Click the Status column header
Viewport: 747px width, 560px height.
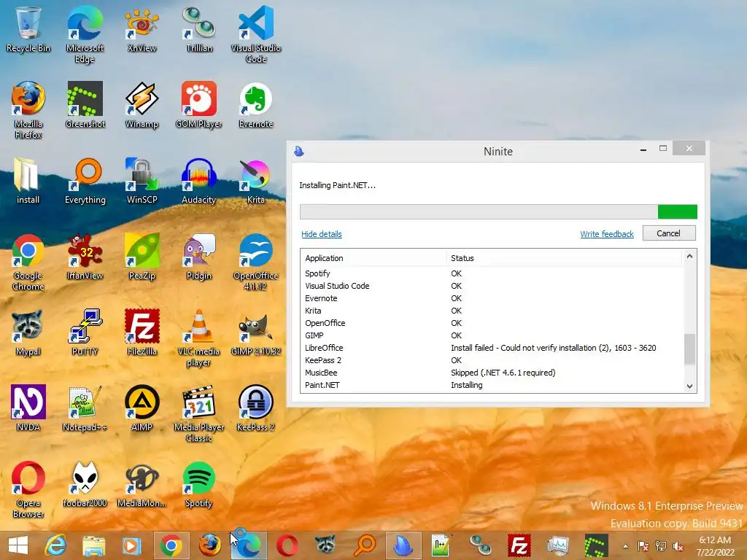click(565, 258)
